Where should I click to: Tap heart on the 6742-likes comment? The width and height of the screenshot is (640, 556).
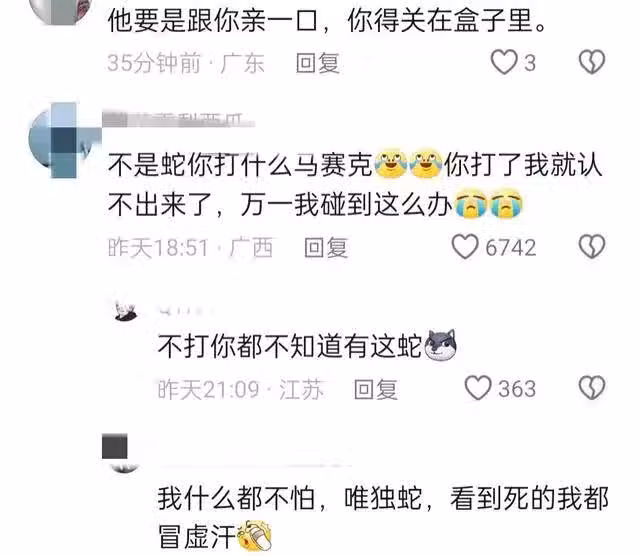(x=465, y=247)
